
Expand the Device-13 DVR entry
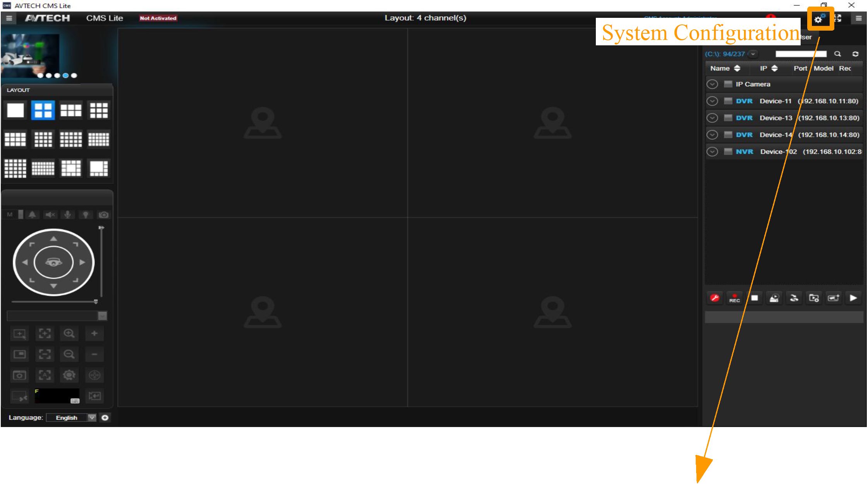click(712, 118)
